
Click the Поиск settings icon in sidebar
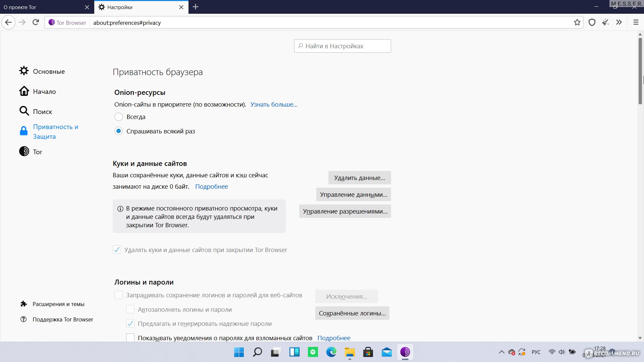pyautogui.click(x=24, y=111)
